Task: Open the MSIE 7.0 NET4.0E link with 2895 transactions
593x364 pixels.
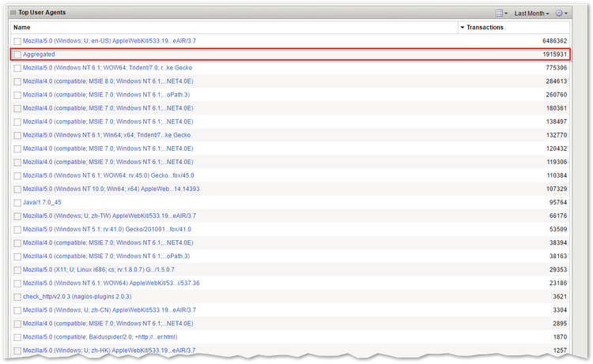Action: 108,324
